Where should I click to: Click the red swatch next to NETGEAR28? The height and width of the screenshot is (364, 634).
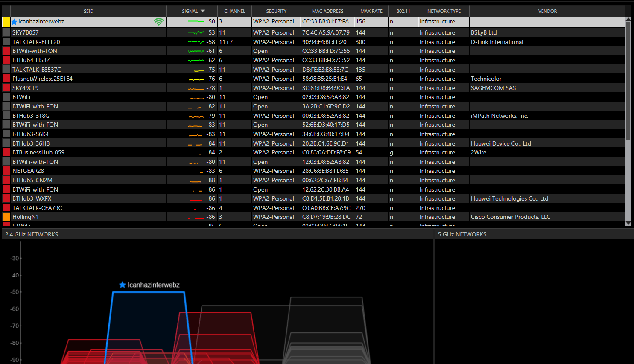6,171
